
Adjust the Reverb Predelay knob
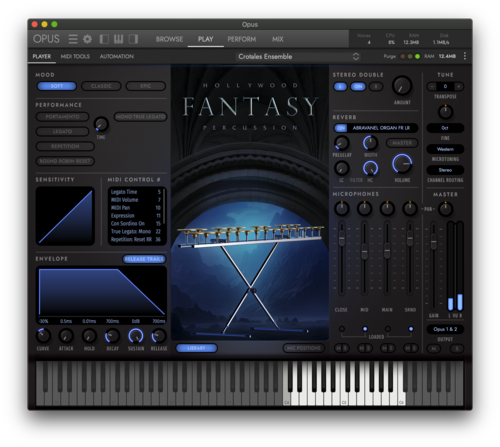342,143
